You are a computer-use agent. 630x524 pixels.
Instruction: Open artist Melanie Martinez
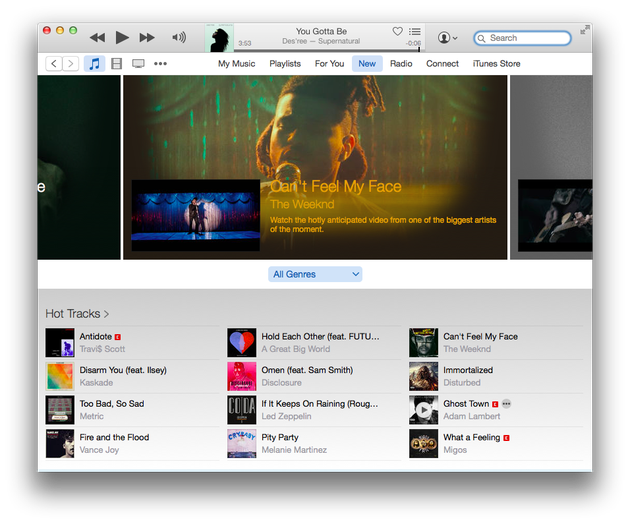294,450
